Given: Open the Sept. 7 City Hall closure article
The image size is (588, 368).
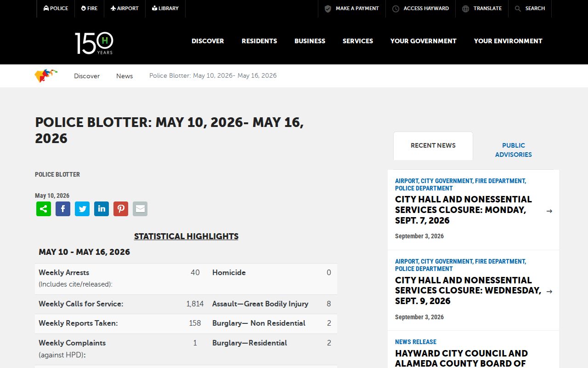Looking at the screenshot, I should click(x=464, y=210).
